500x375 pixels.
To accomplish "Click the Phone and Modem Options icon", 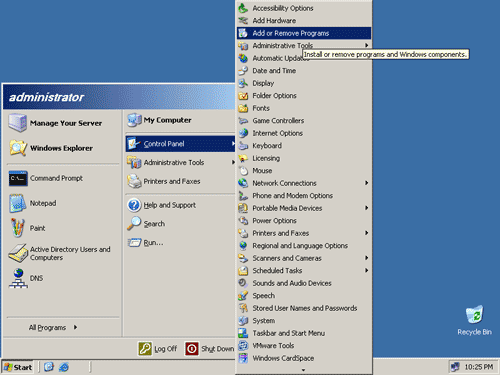I will tap(243, 196).
